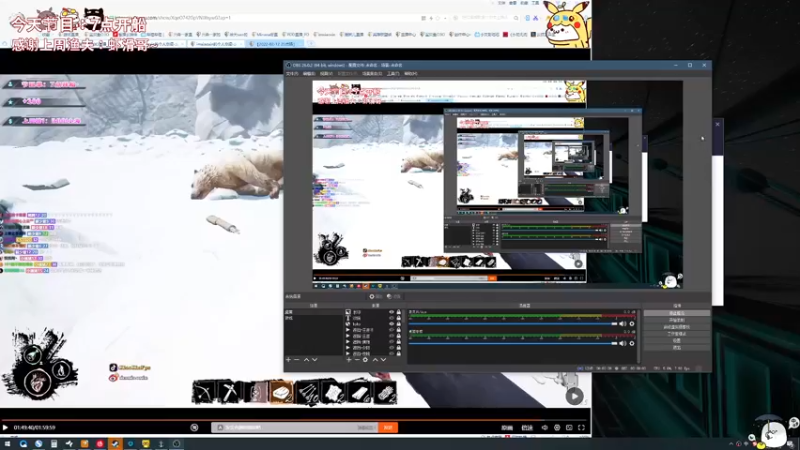The height and width of the screenshot is (450, 800).
Task: Open source Filters button above Sources dock
Action: pos(393,296)
